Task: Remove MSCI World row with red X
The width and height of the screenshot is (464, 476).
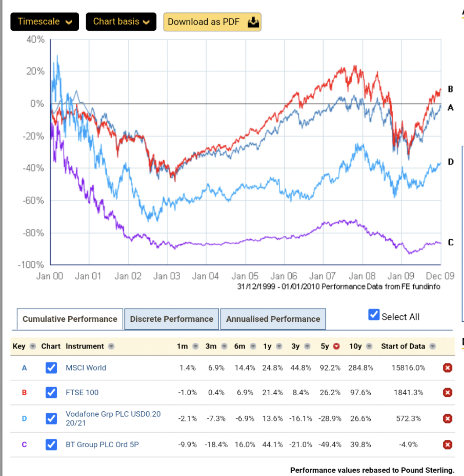Action: 448,367
